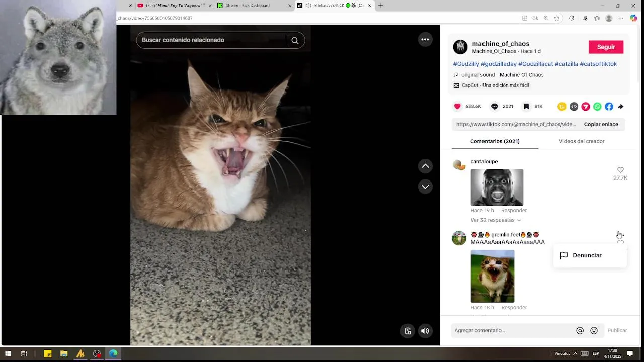
Task: Open browser extensions puzzle icon
Action: tap(572, 18)
